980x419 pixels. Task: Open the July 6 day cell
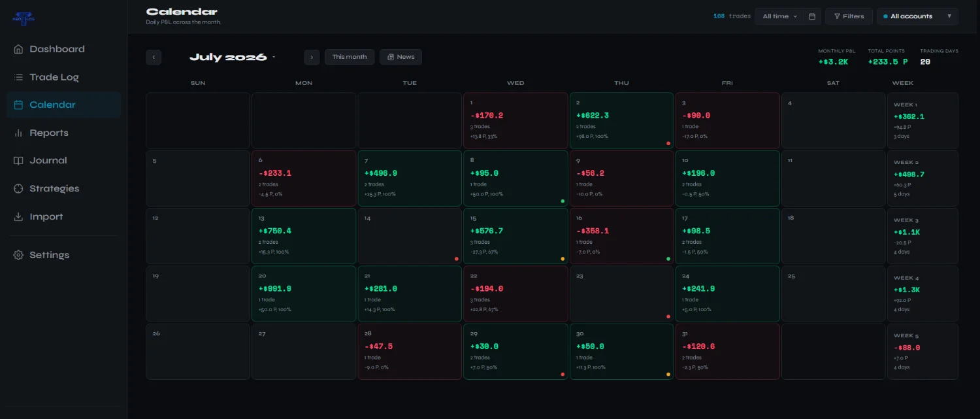click(x=304, y=178)
